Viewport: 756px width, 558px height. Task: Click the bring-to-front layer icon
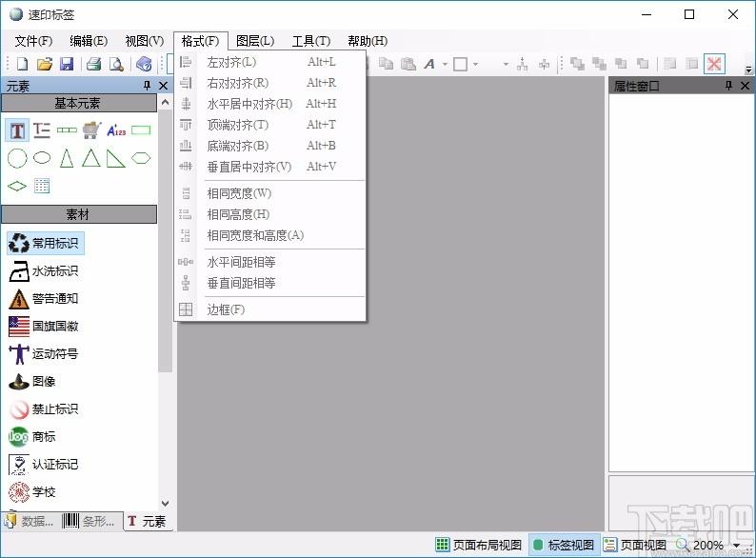tap(577, 64)
